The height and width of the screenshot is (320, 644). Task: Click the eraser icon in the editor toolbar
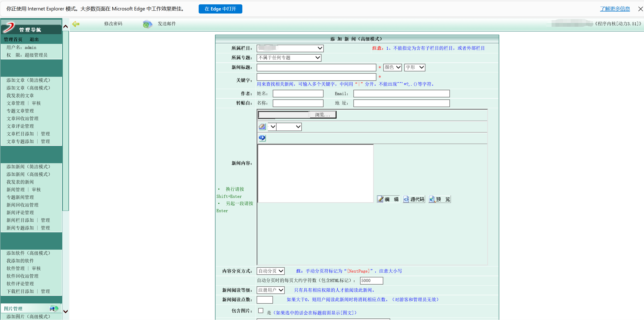[262, 126]
